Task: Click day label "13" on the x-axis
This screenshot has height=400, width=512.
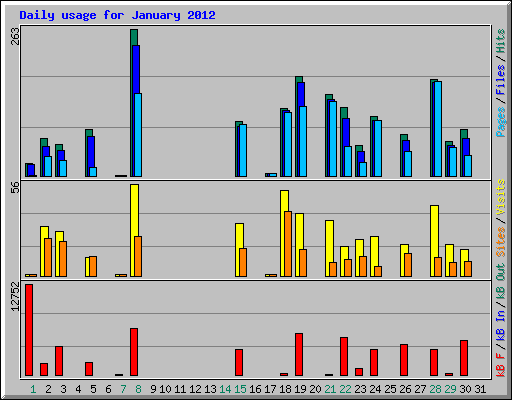Action: click(x=210, y=389)
